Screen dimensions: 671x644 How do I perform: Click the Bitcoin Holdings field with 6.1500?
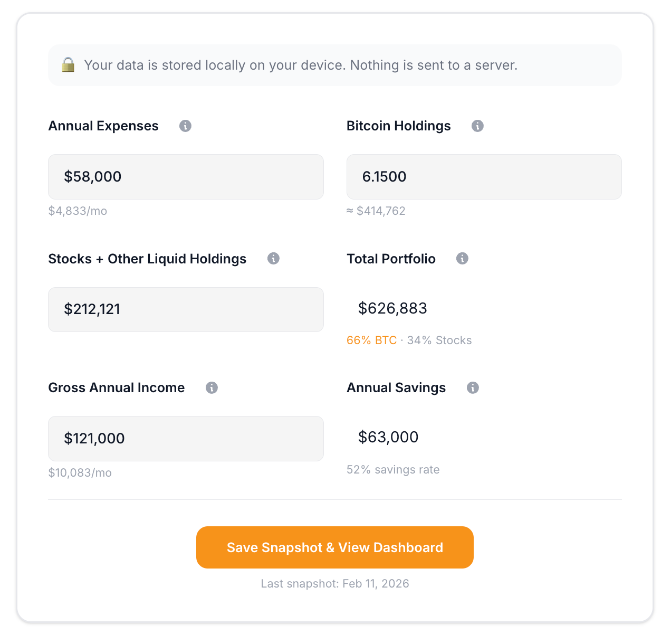(x=484, y=177)
